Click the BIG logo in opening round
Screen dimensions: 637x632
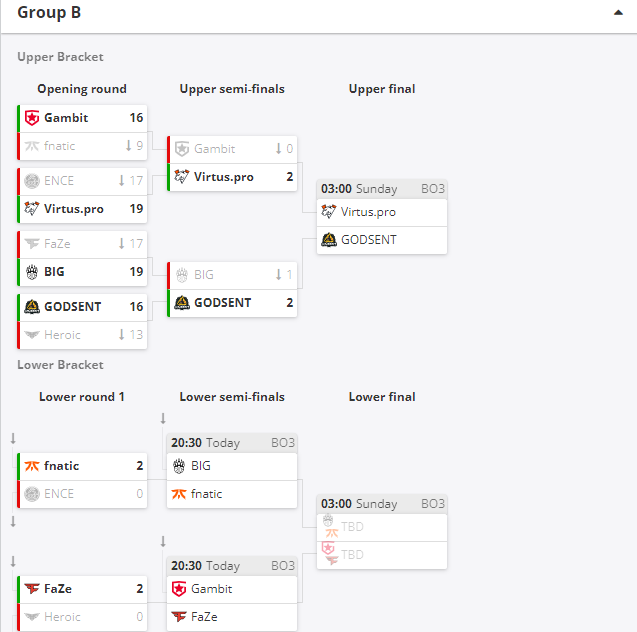(x=32, y=272)
